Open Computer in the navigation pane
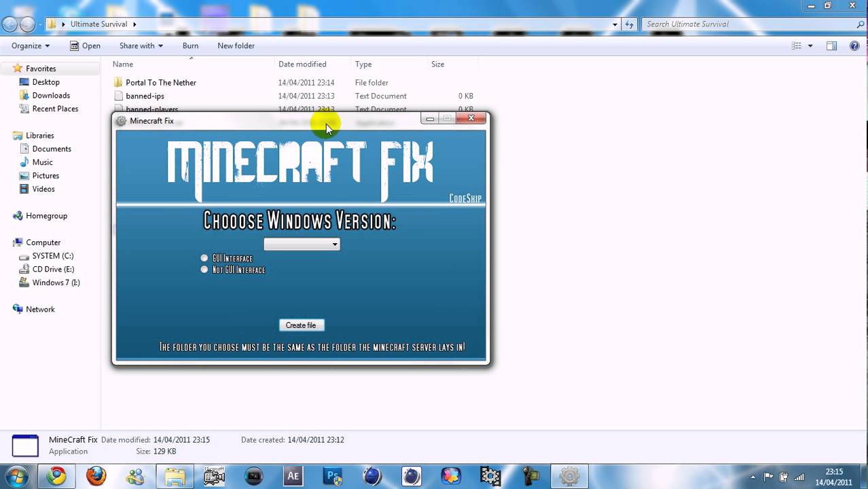The image size is (868, 489). [x=43, y=242]
